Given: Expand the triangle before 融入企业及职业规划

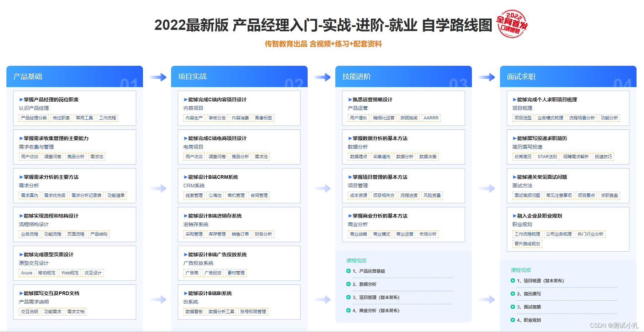Looking at the screenshot, I should pos(515,216).
